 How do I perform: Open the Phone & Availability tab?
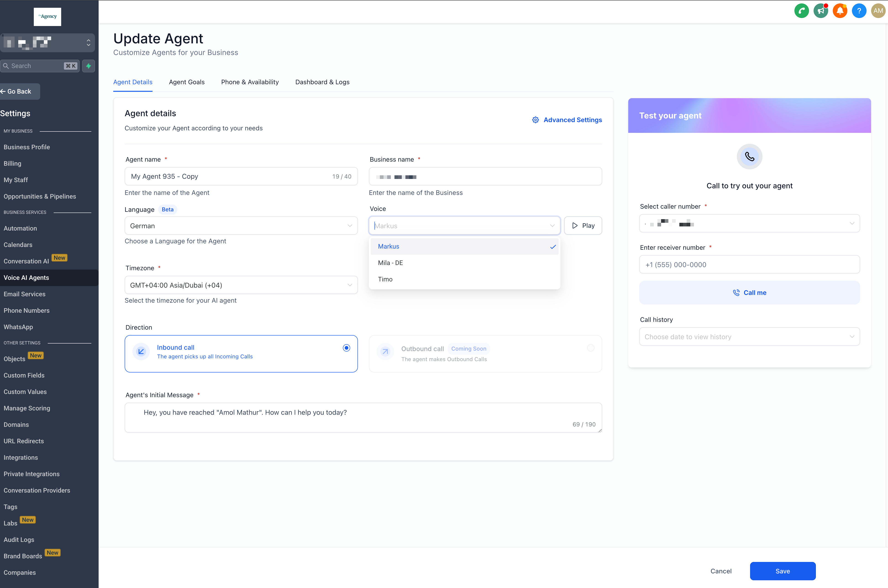pyautogui.click(x=250, y=82)
